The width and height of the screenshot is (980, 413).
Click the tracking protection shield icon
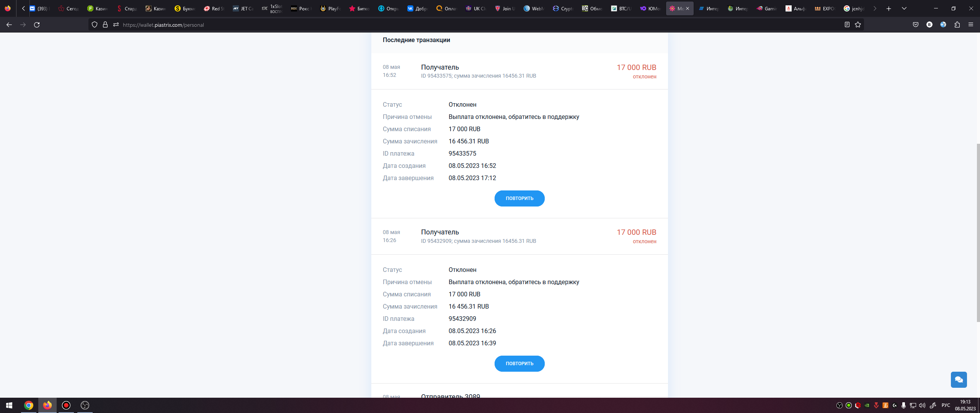point(95,24)
